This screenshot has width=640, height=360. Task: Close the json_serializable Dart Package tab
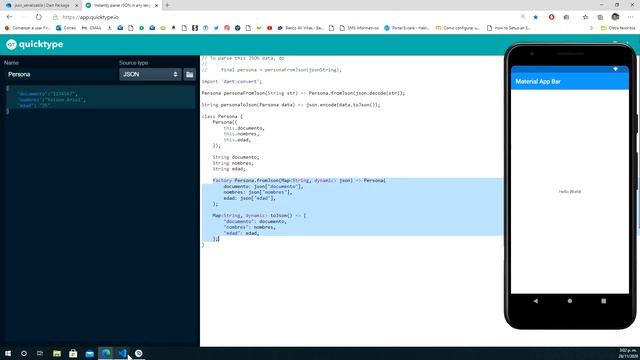pyautogui.click(x=76, y=6)
